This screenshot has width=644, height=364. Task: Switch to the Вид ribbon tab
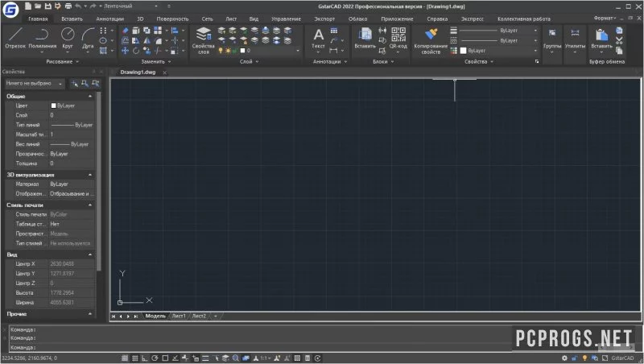click(x=254, y=19)
